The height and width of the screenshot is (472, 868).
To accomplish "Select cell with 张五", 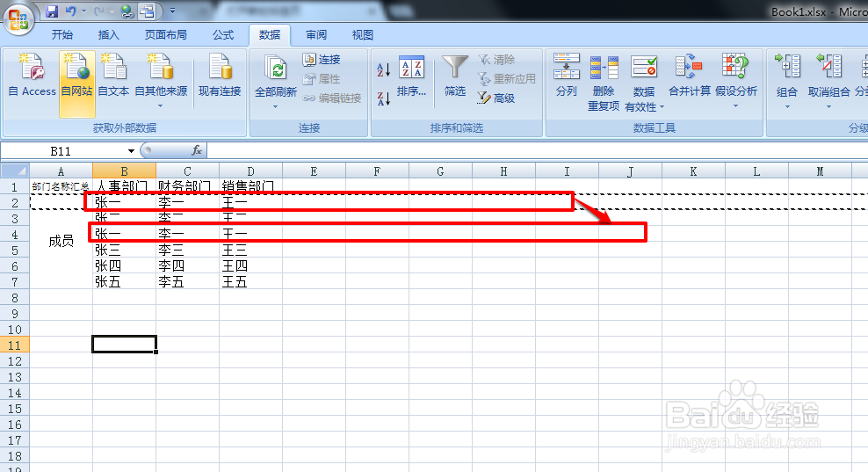I will coord(124,281).
